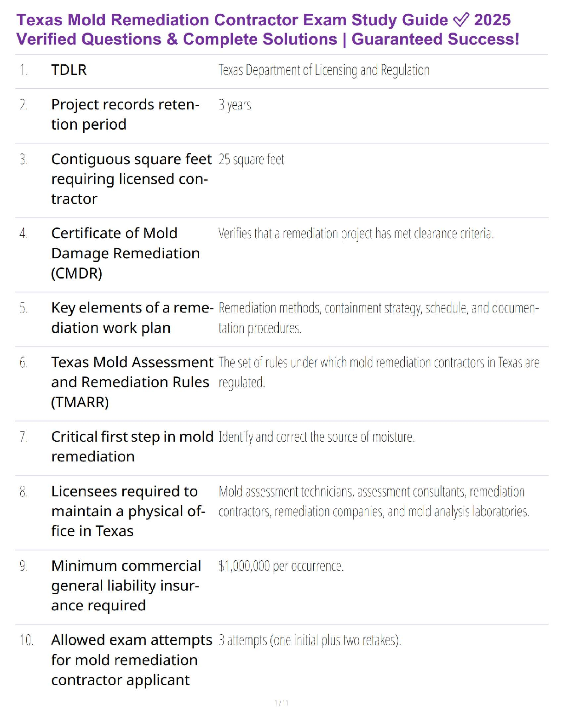Select Certificate of Mold Damage Remediation term
The height and width of the screenshot is (728, 563).
point(126,253)
